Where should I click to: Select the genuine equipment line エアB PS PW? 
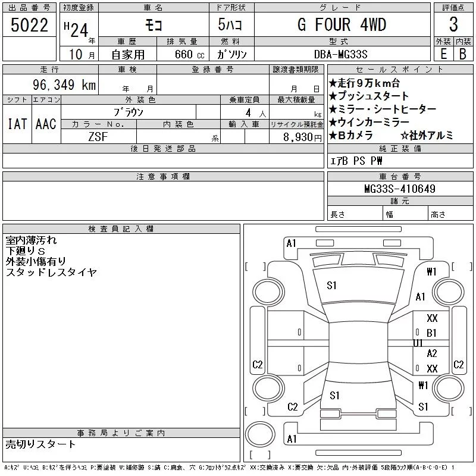pyautogui.click(x=356, y=161)
